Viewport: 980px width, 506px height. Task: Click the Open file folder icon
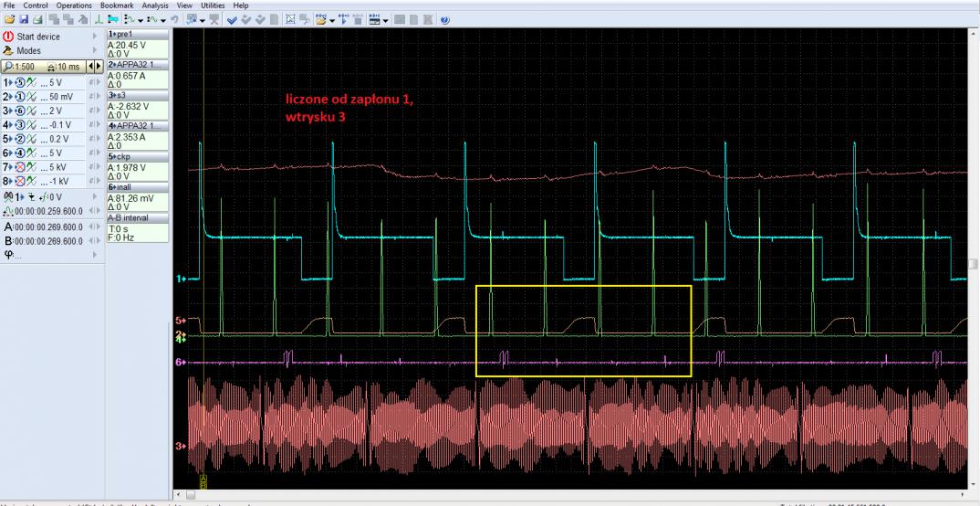click(9, 19)
